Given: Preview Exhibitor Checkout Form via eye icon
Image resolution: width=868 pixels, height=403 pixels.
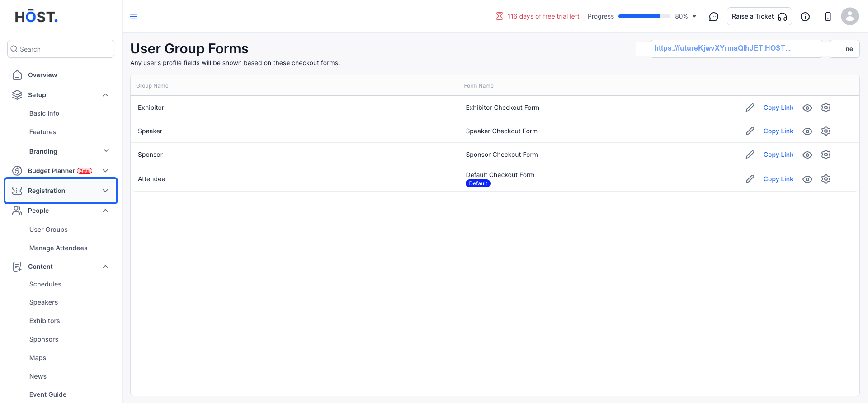Looking at the screenshot, I should (807, 108).
